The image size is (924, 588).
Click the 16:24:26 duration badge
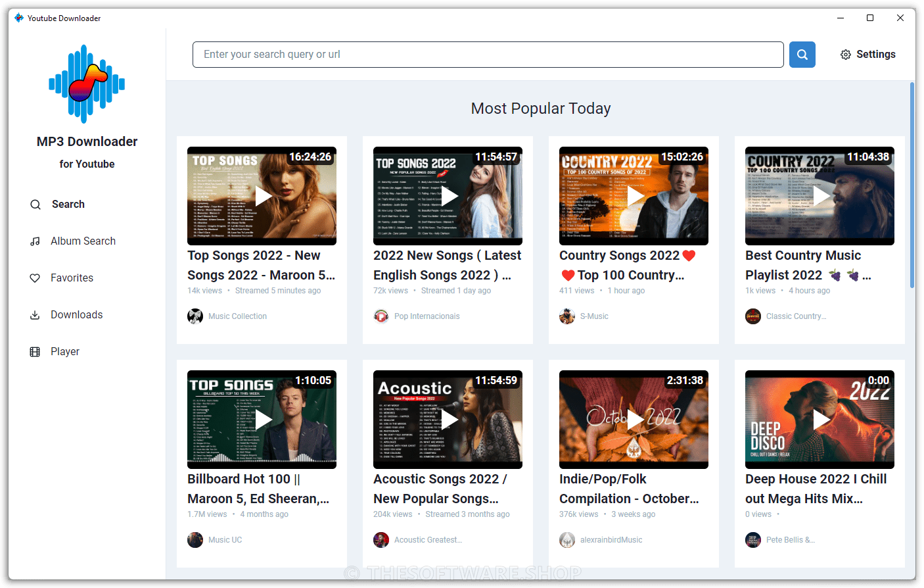point(310,157)
